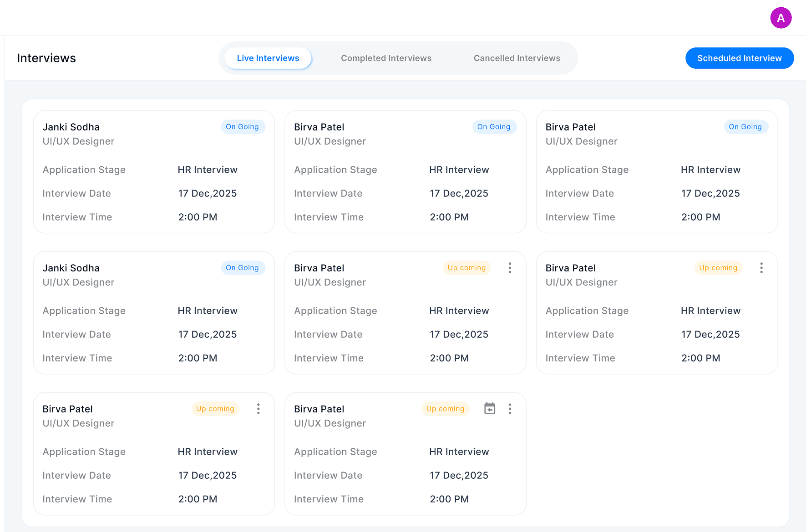The width and height of the screenshot is (806, 532).
Task: Open the Cancelled Interviews tab
Action: 517,58
